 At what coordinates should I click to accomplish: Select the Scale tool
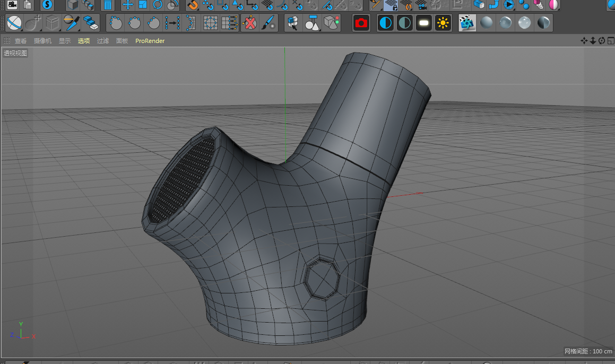click(x=143, y=5)
